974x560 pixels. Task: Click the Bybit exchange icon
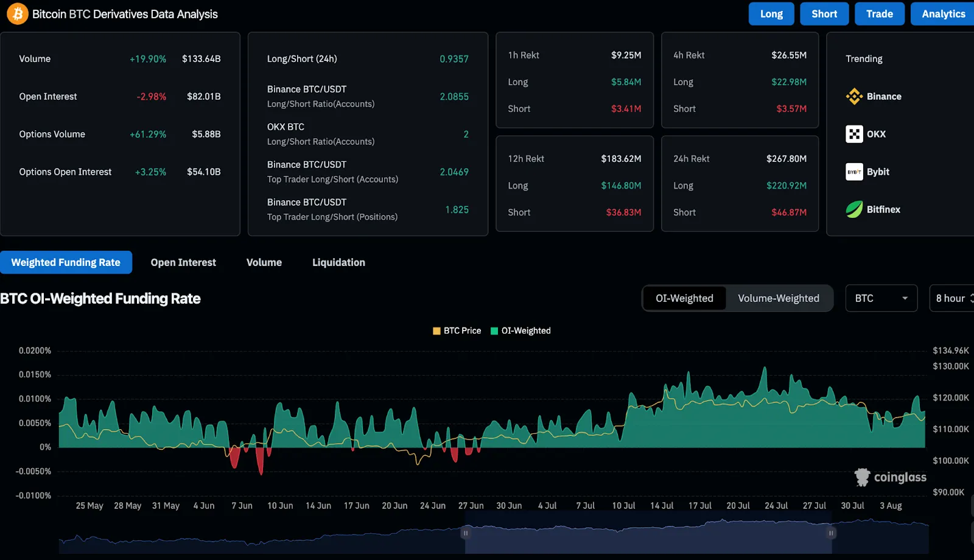click(x=854, y=172)
